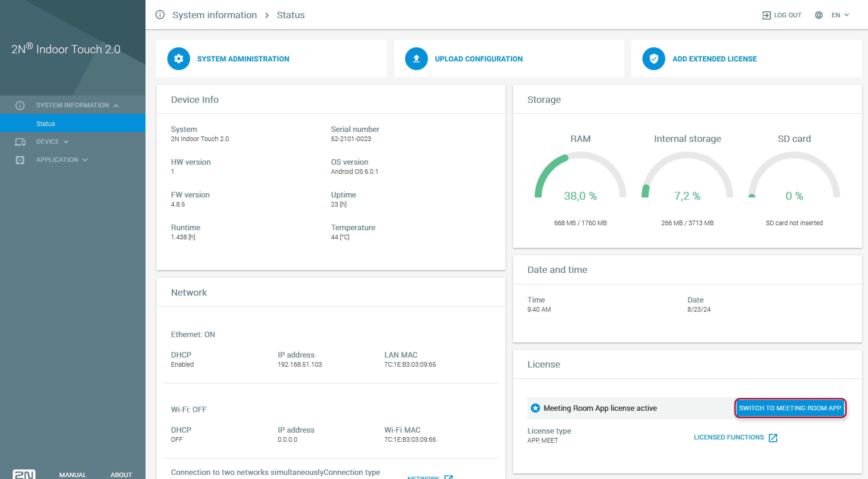Click the info icon beside System information breadcrumb

tap(160, 15)
